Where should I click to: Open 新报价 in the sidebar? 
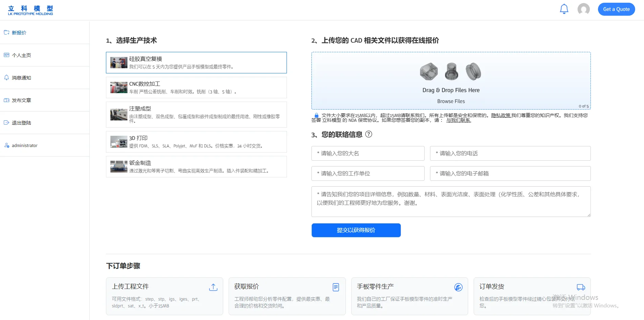(19, 32)
